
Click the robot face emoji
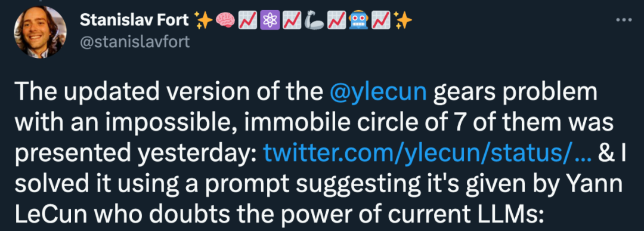pyautogui.click(x=358, y=20)
